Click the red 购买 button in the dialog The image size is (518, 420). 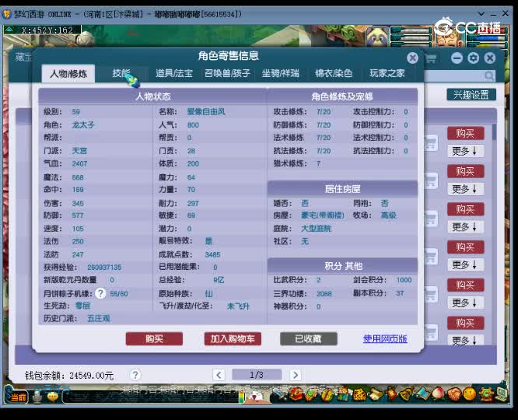point(154,338)
